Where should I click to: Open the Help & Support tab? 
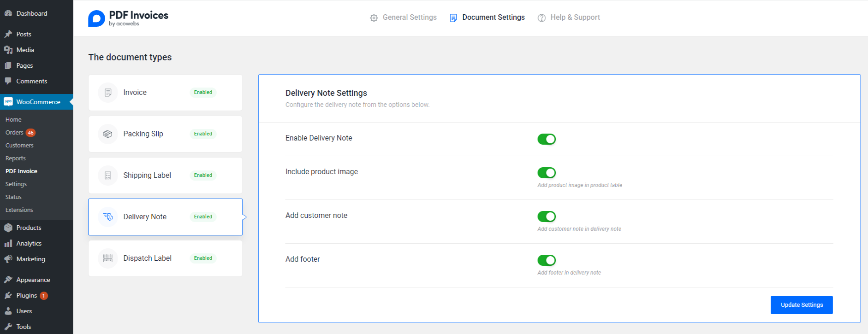[569, 18]
